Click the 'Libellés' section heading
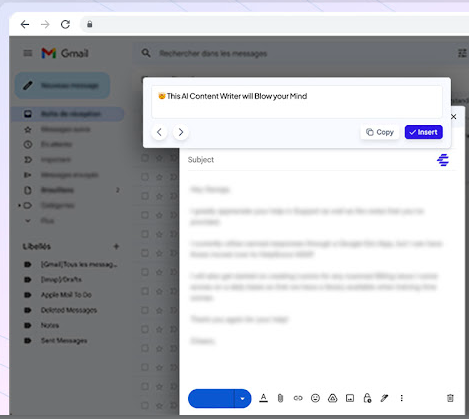Screen dimensions: 469x419 37,246
